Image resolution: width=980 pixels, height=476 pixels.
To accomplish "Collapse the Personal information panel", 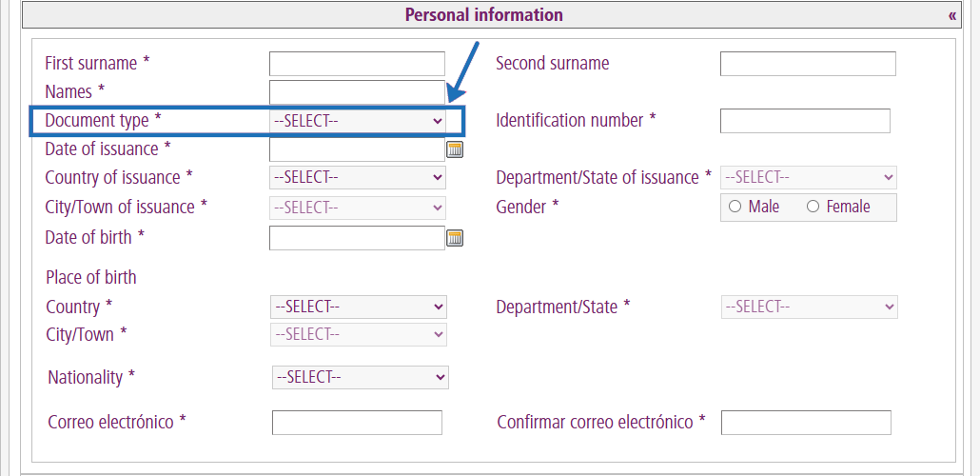I will click(951, 15).
